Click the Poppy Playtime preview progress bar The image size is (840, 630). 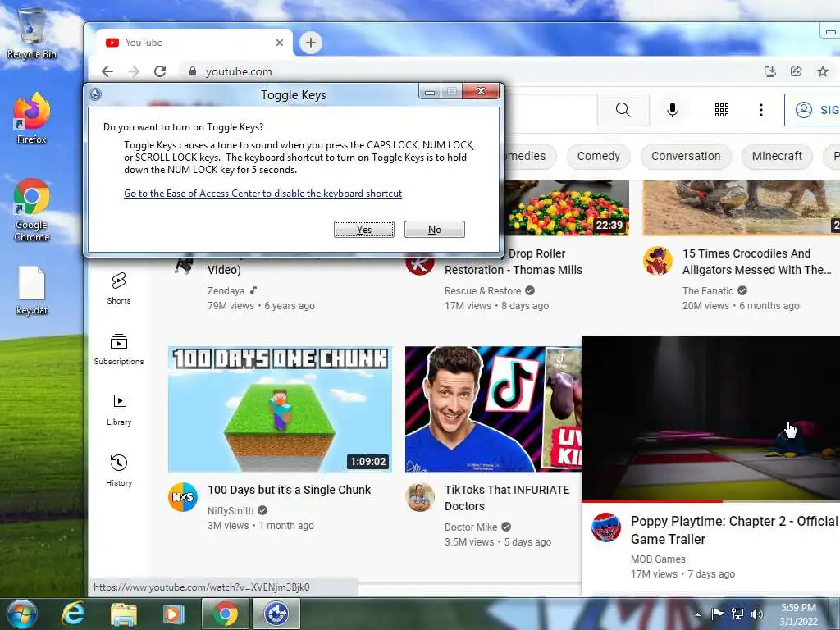click(711, 501)
